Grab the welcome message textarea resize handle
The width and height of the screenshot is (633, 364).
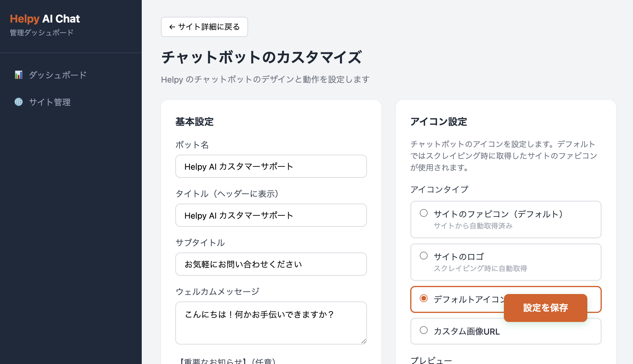[364, 341]
